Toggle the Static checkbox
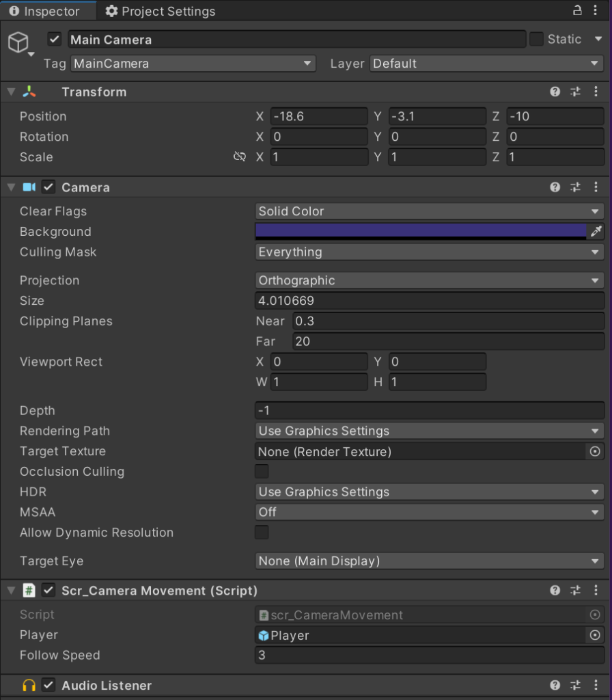The image size is (612, 700). pos(537,39)
